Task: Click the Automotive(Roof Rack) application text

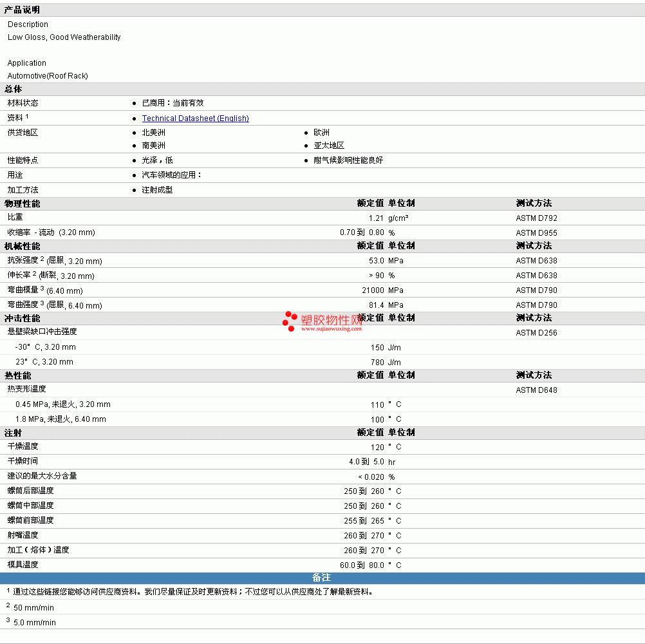Action: 48,76
